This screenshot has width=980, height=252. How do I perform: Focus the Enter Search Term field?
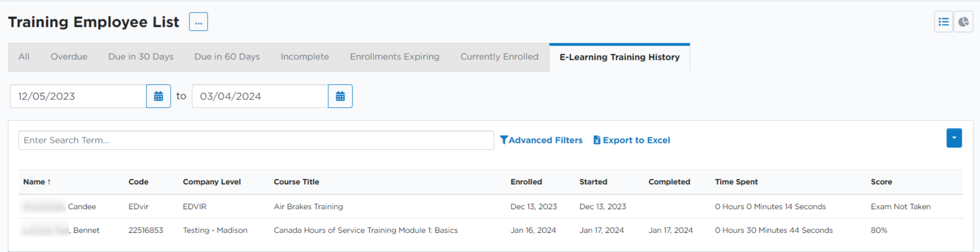coord(256,140)
